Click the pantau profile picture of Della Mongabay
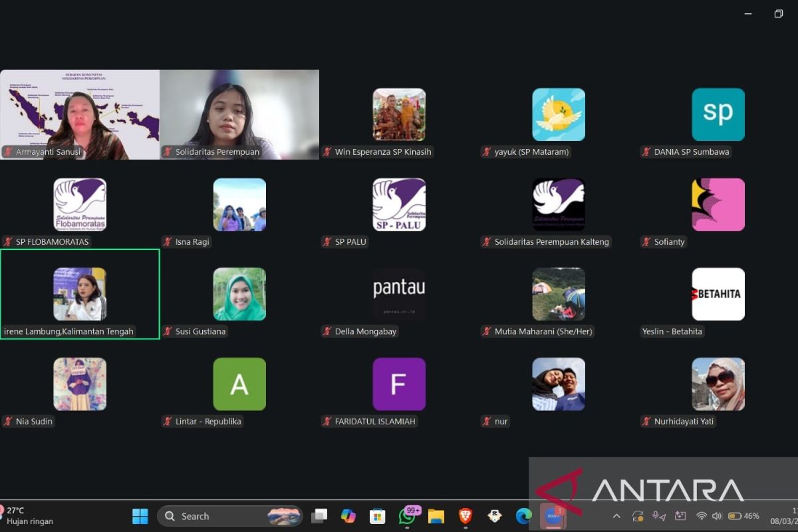The height and width of the screenshot is (532, 798). [x=399, y=294]
